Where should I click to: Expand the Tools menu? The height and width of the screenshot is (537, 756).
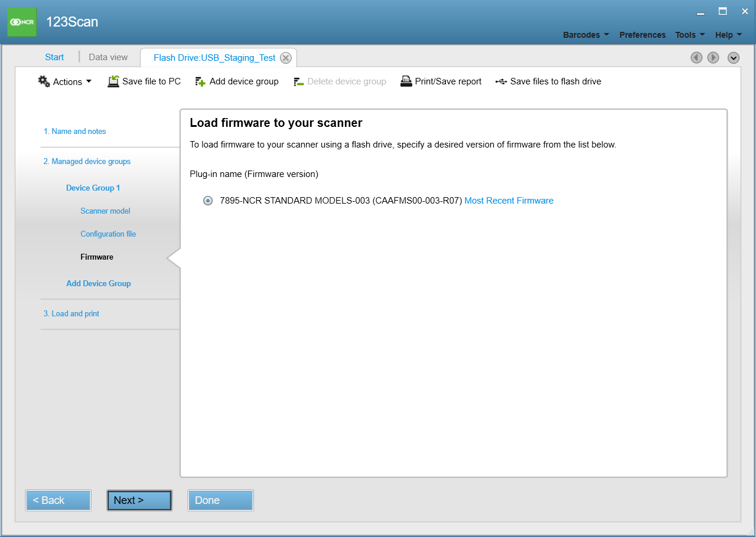pos(690,35)
